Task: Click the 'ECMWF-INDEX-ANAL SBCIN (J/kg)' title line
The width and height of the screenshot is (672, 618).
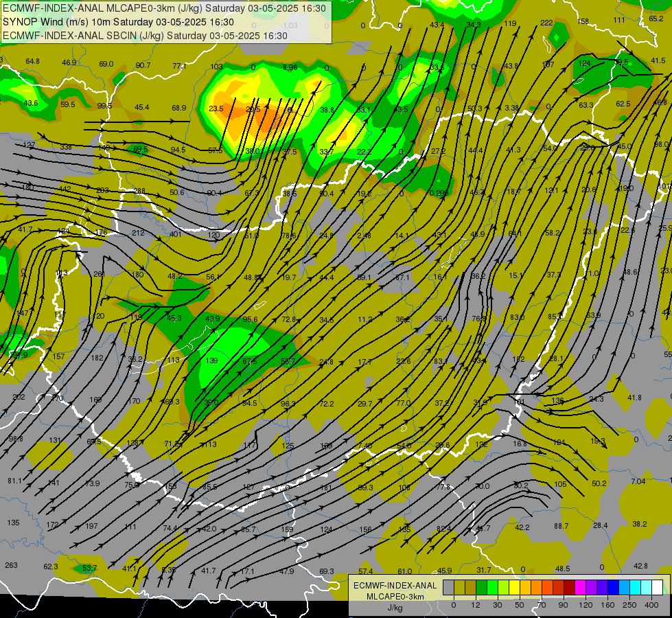Action: click(x=145, y=36)
